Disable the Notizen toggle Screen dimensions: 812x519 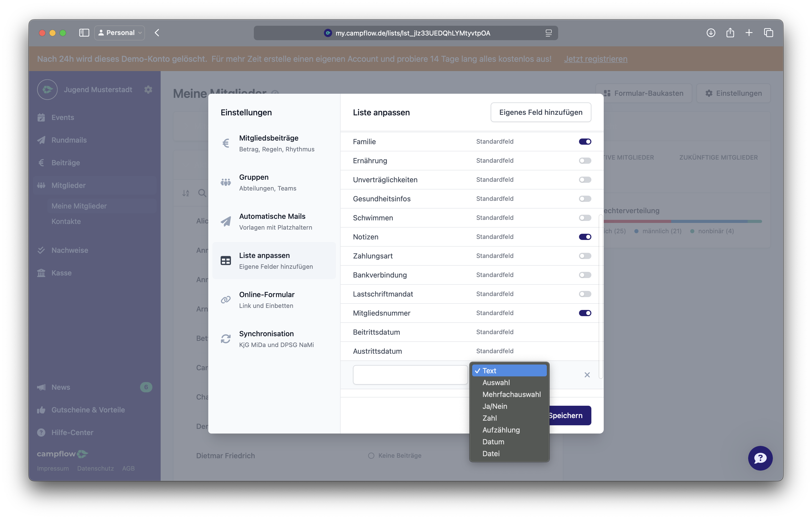585,237
